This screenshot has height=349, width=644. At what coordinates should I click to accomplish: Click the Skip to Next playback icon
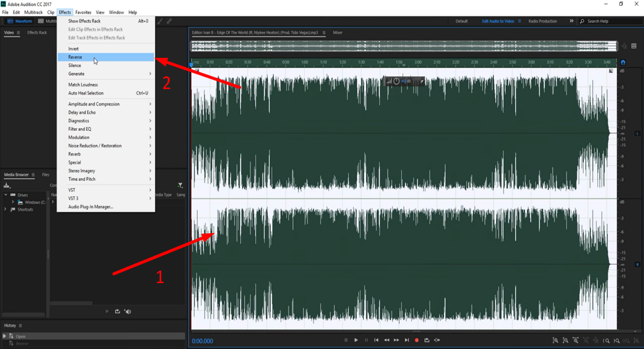click(x=407, y=340)
